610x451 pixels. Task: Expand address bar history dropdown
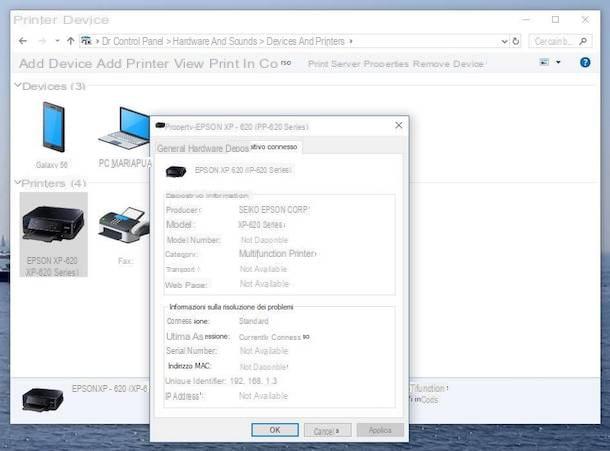[x=504, y=41]
